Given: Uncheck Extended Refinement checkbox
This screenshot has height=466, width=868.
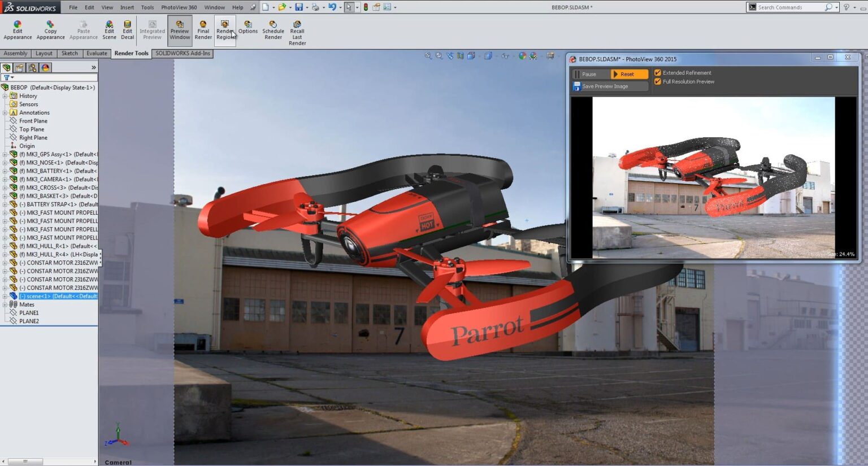Looking at the screenshot, I should [x=658, y=73].
